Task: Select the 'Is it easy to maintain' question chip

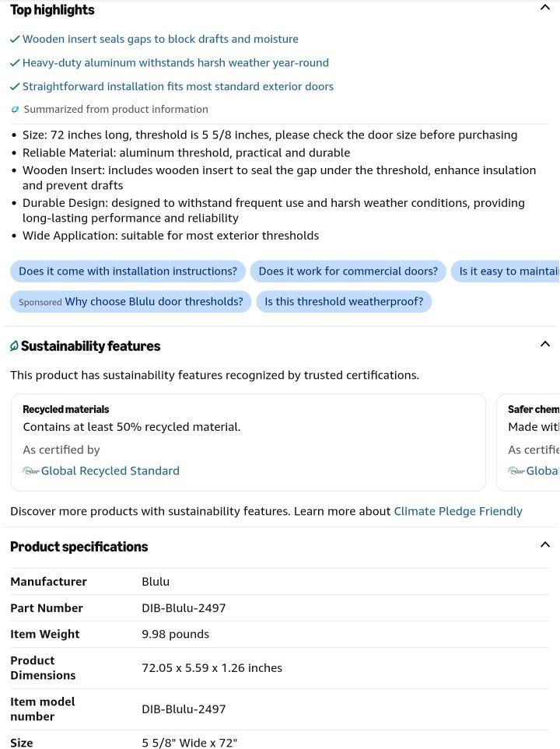Action: 506,271
